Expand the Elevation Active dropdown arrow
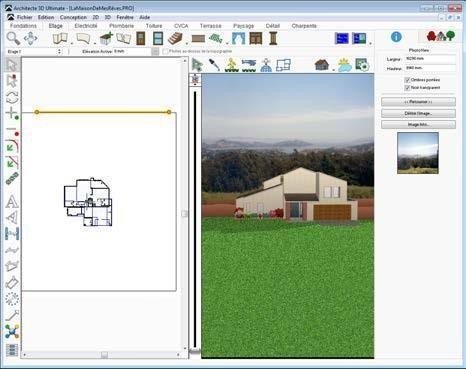Viewport: 466px width, 369px height. click(155, 52)
